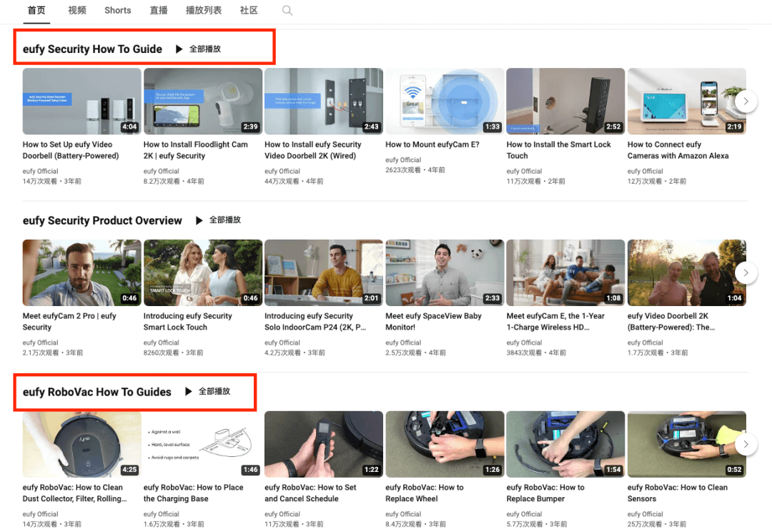Play all eufy Security How To Guide videos

199,49
